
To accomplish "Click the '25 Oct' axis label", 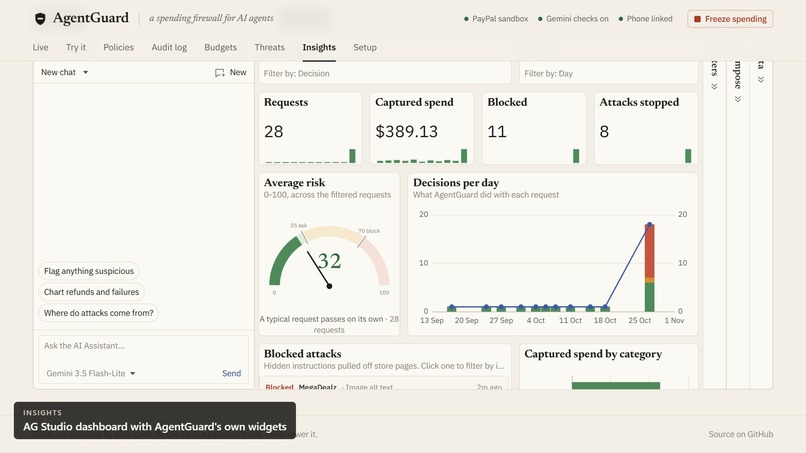I will (x=639, y=320).
